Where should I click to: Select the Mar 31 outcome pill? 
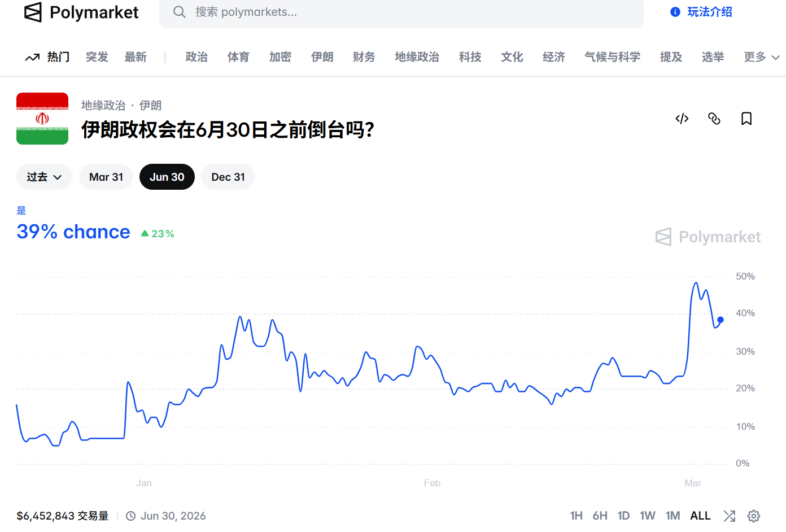point(106,177)
